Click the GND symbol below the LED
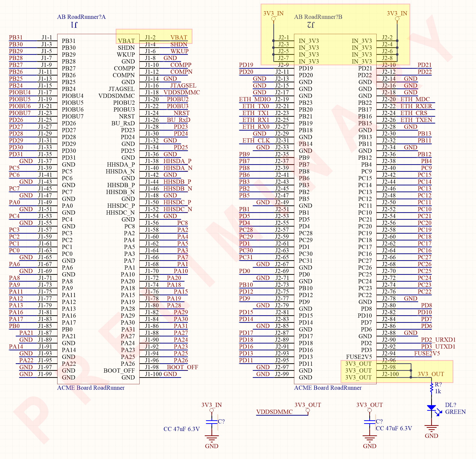Screen dimensions: 476x459 point(431,429)
